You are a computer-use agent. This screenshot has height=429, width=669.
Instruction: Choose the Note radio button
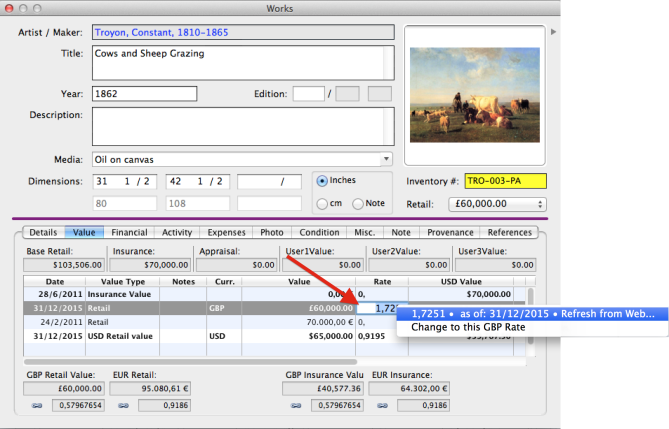357,204
